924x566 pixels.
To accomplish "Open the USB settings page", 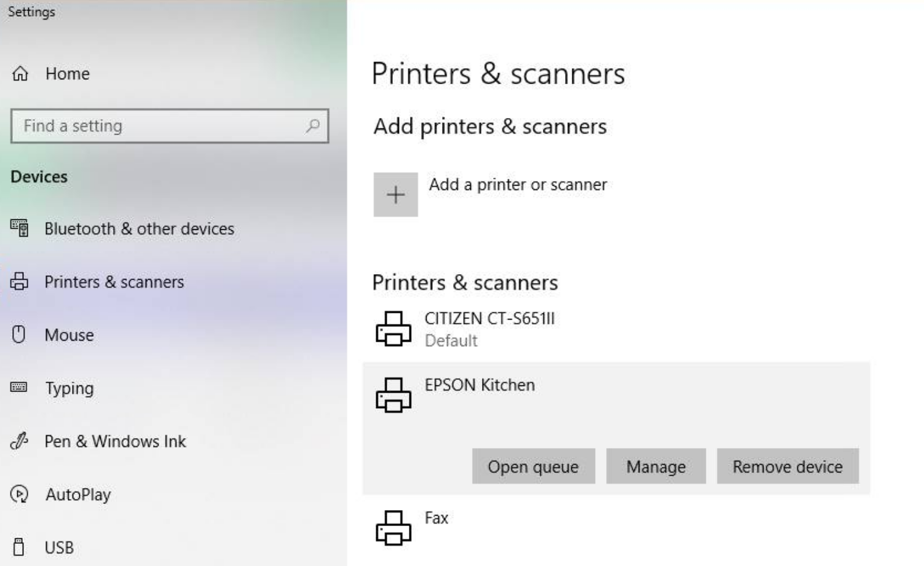I will coord(59,548).
